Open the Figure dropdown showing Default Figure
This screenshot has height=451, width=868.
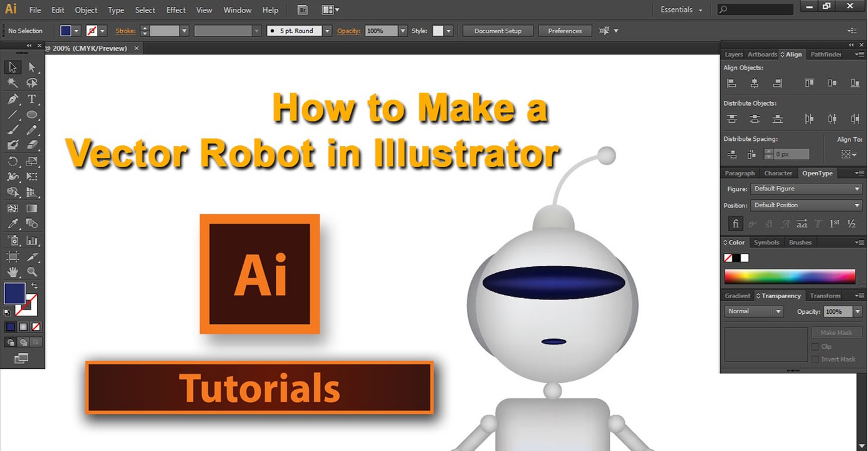click(x=807, y=189)
